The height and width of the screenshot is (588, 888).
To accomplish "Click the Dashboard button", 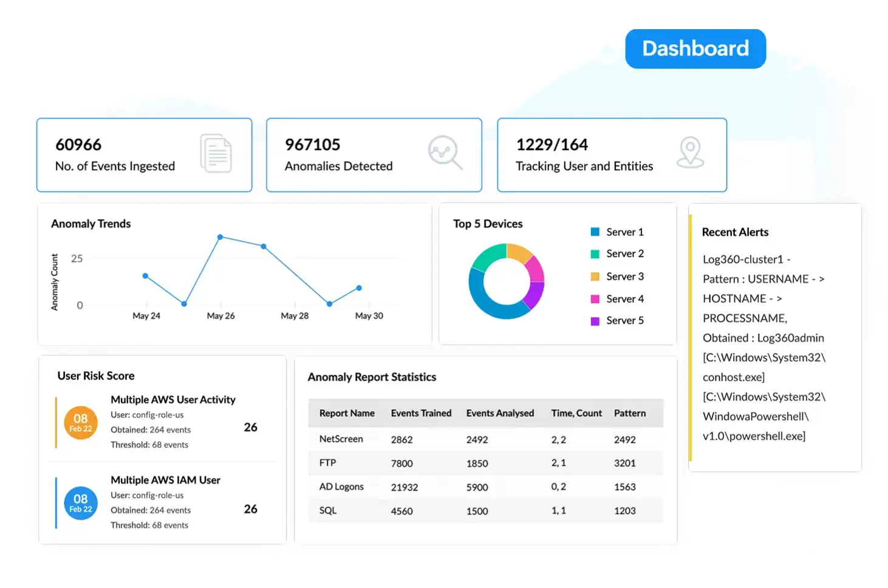I will pyautogui.click(x=695, y=49).
